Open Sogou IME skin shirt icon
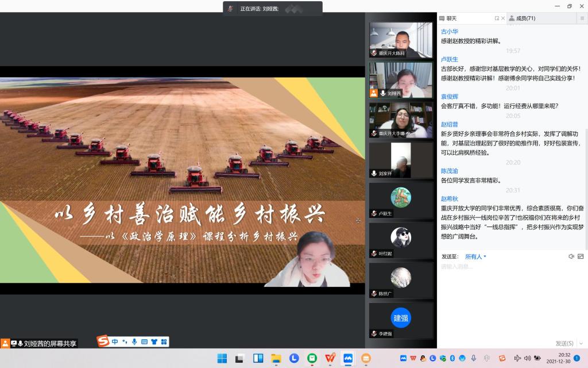 pos(154,342)
